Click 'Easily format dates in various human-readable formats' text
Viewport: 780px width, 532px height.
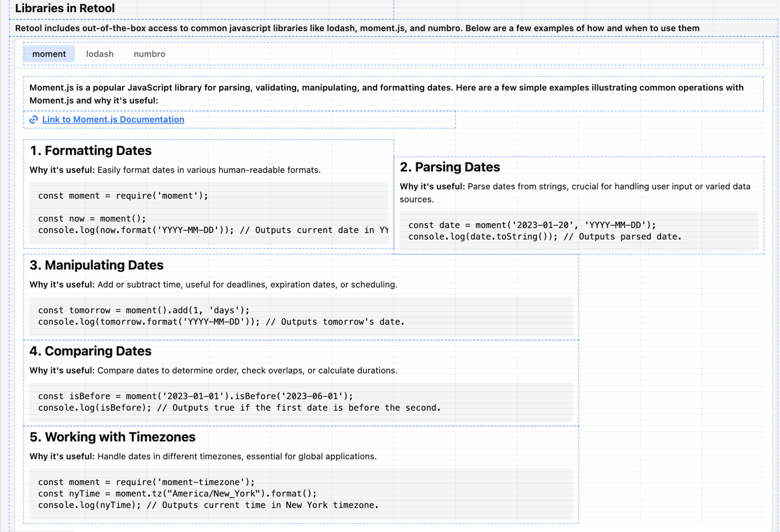tap(209, 170)
